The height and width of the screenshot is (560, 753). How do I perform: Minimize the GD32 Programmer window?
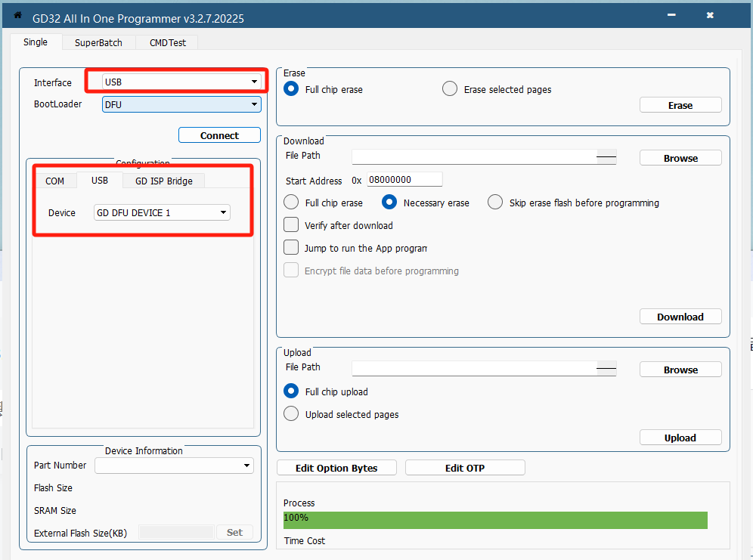(x=671, y=15)
